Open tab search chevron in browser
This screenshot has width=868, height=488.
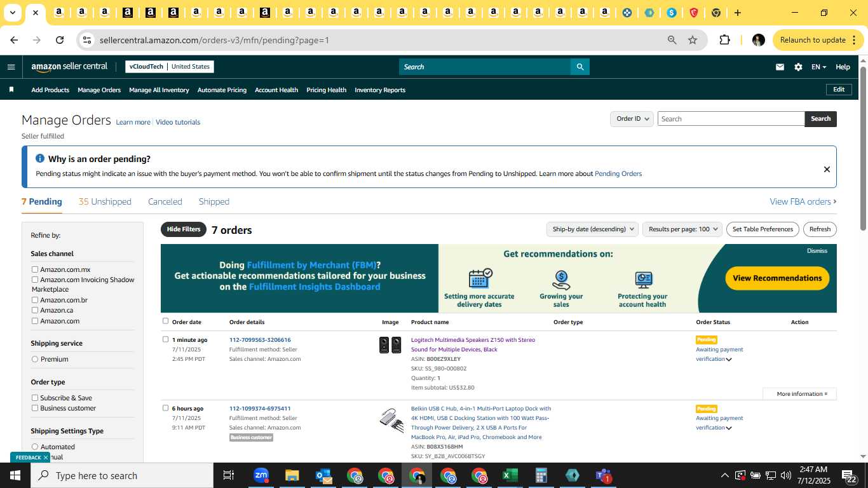[12, 13]
